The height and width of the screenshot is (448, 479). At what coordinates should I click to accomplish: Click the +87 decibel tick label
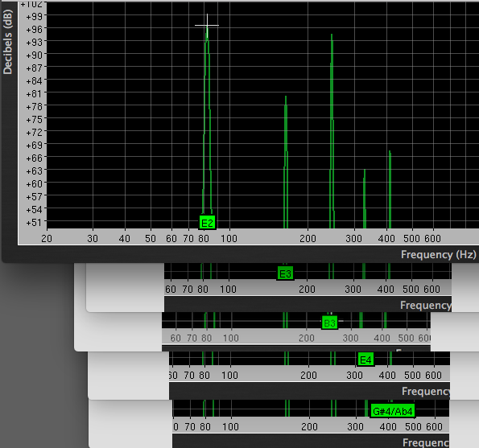[34, 68]
